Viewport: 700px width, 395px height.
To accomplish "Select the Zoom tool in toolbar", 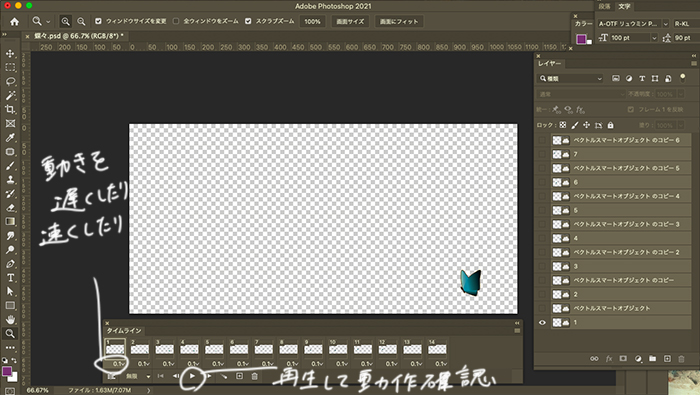I will click(x=10, y=333).
